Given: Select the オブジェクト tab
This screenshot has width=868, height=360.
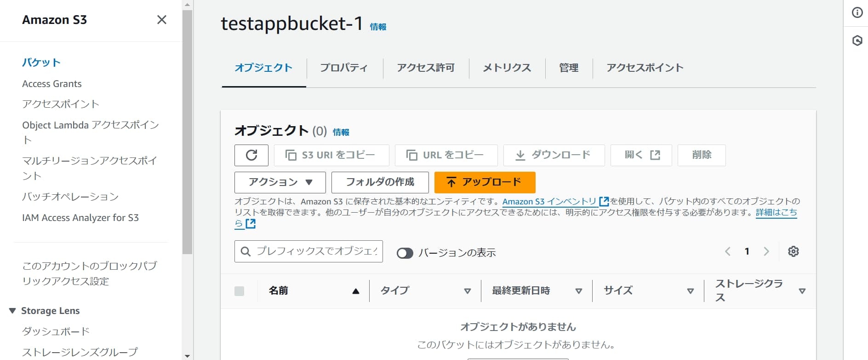Looking at the screenshot, I should pos(263,68).
